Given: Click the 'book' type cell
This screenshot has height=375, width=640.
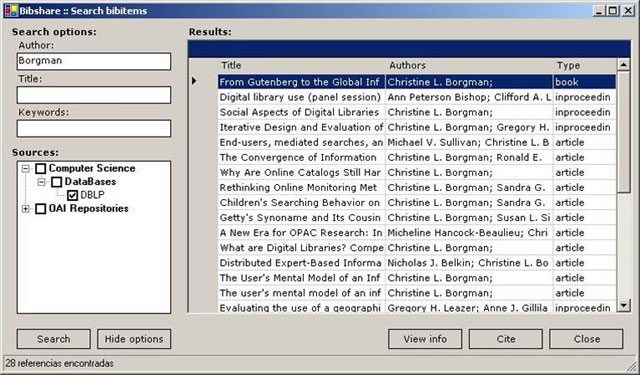Looking at the screenshot, I should (584, 82).
